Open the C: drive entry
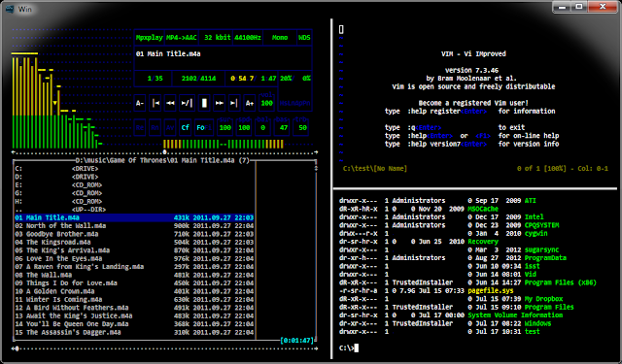622x364 pixels. point(134,169)
